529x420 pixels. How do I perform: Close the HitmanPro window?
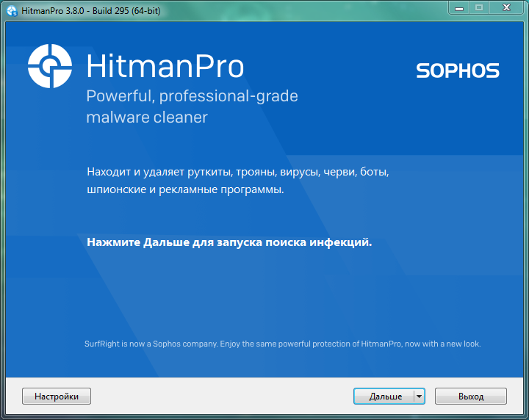(506, 8)
